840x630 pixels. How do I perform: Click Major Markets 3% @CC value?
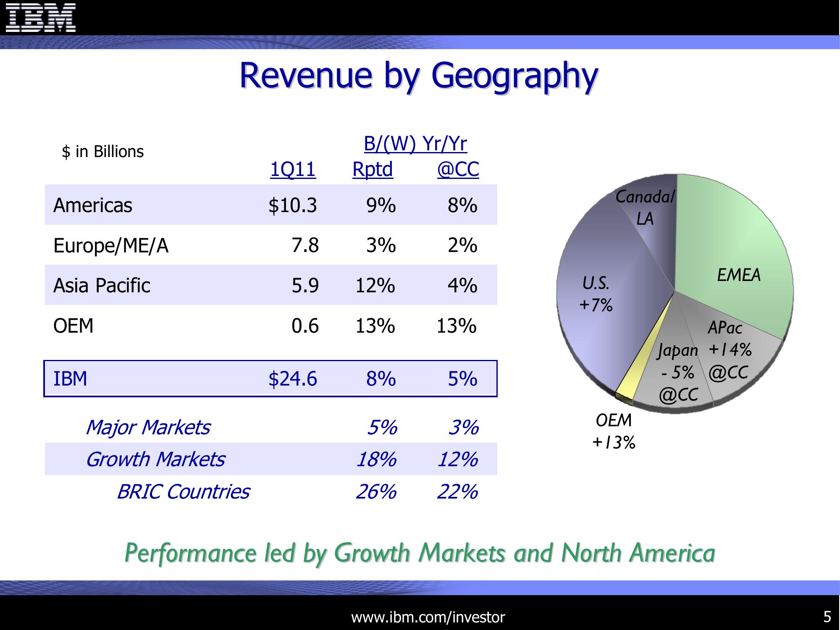pyautogui.click(x=463, y=428)
